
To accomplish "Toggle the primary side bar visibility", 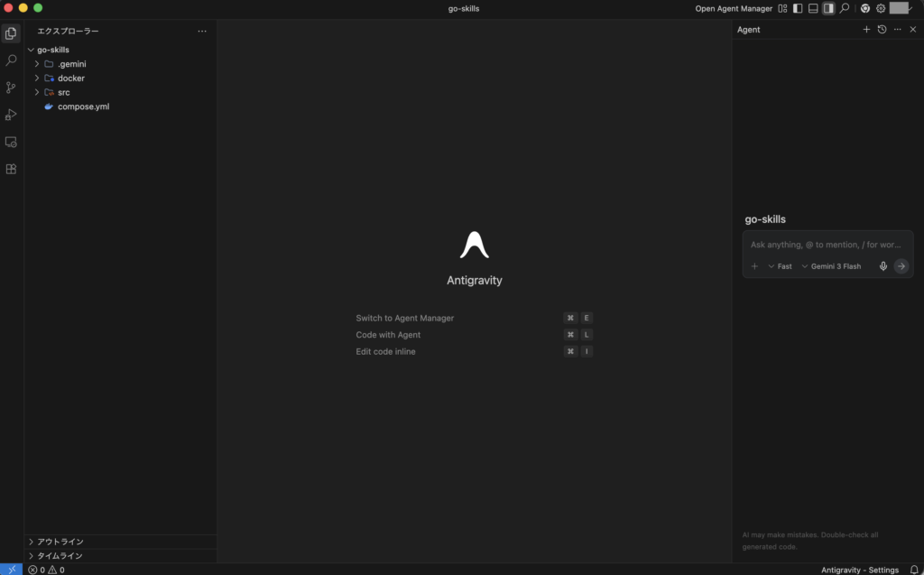I will pyautogui.click(x=798, y=8).
